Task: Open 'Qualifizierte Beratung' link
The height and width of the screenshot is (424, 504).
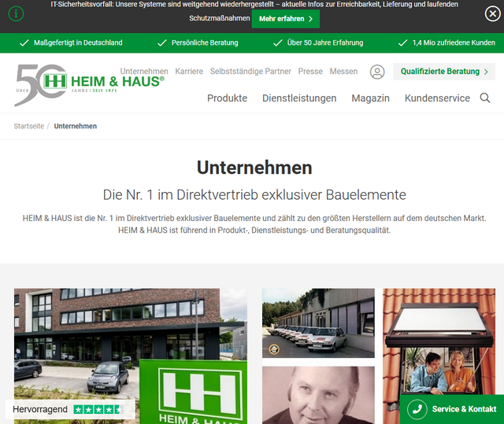Action: coord(444,72)
